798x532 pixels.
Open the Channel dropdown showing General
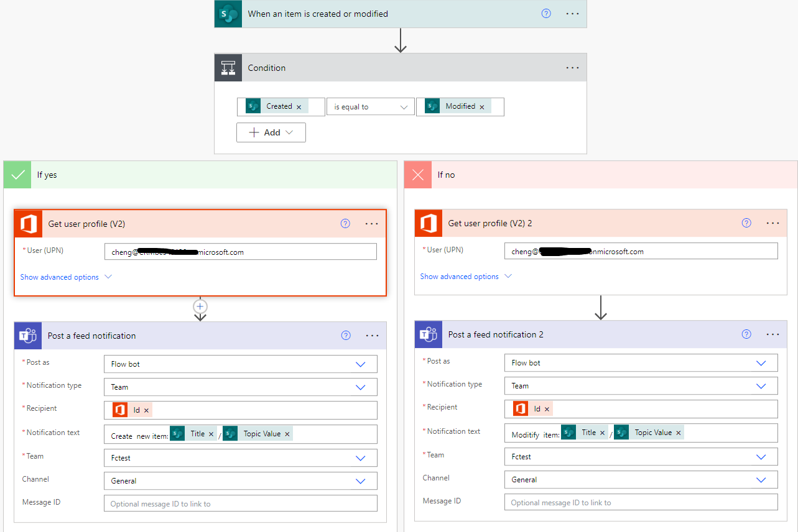pyautogui.click(x=240, y=480)
